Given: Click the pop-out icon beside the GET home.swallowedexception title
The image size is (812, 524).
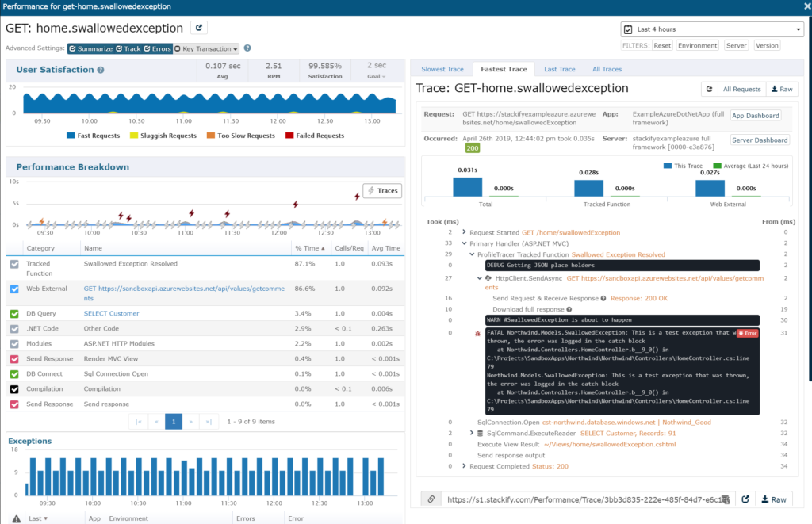Looking at the screenshot, I should [200, 29].
